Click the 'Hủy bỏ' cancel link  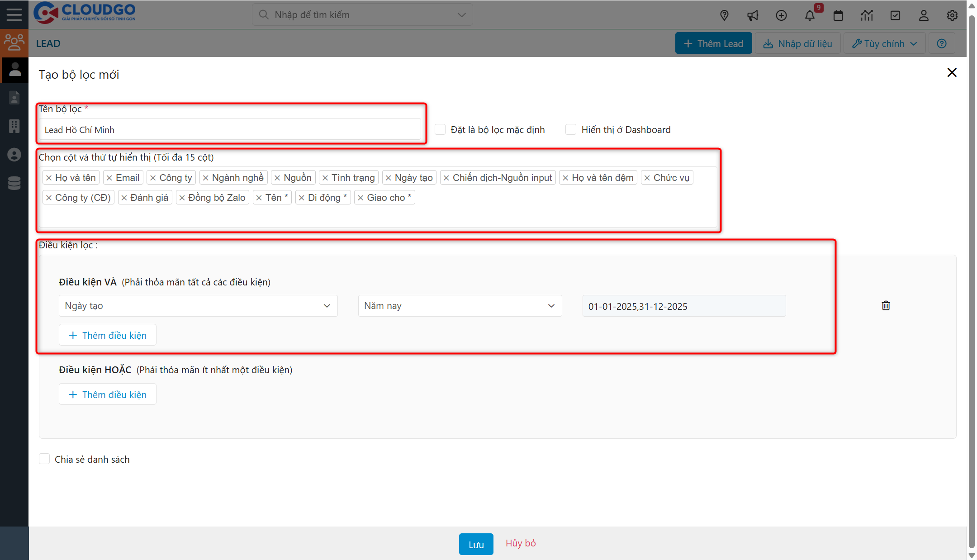pyautogui.click(x=521, y=543)
